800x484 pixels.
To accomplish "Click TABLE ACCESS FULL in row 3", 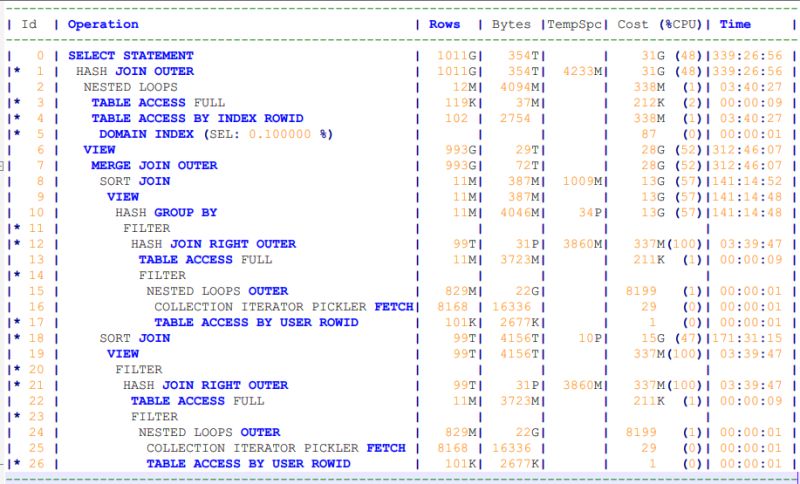I will [x=158, y=103].
